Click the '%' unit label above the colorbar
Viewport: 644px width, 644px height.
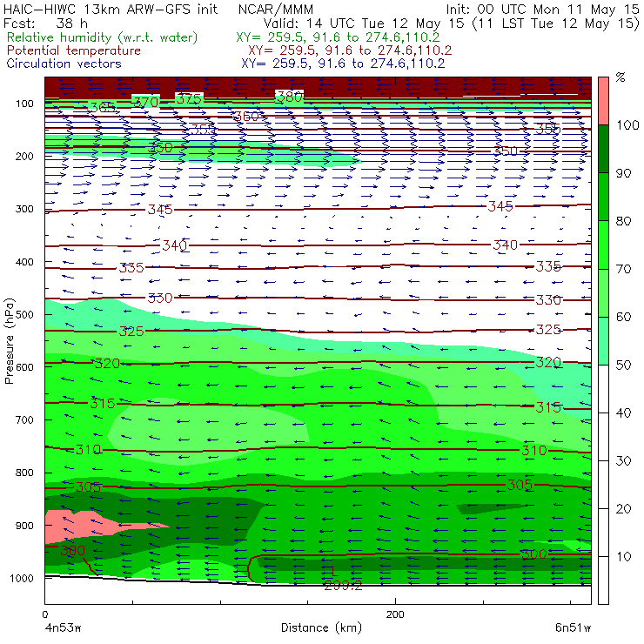(621, 77)
